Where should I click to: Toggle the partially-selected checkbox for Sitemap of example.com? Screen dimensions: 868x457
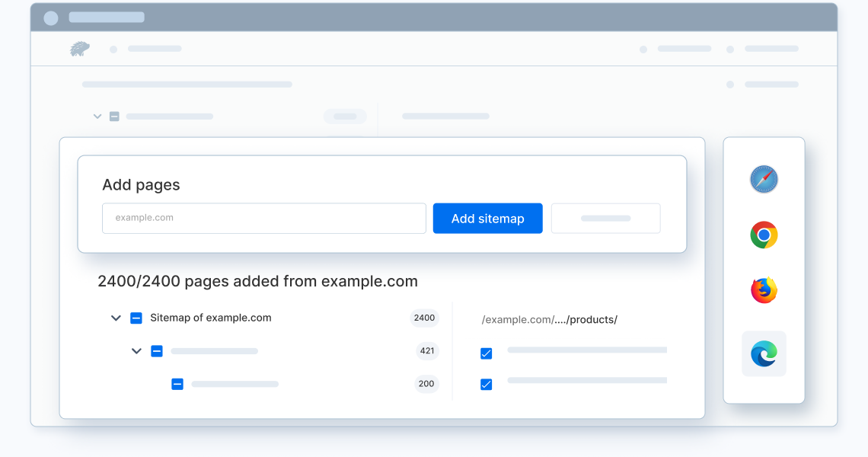(136, 318)
